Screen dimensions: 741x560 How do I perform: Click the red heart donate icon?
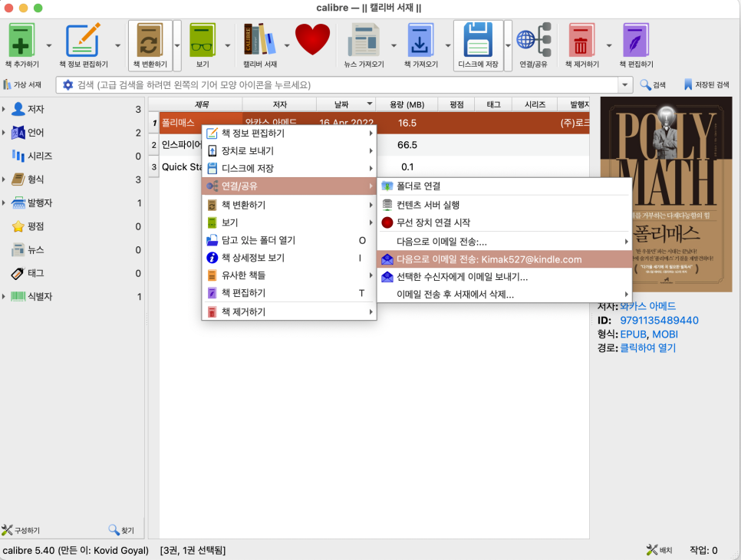point(312,40)
